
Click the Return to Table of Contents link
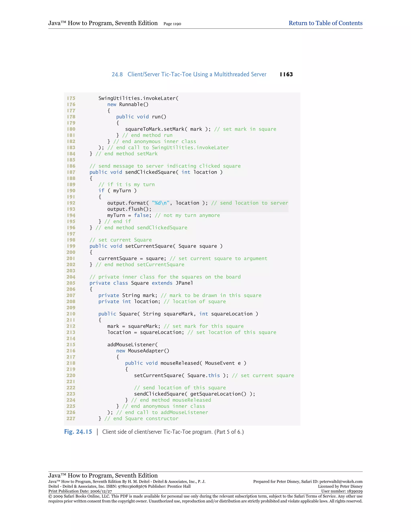[x=325, y=23]
